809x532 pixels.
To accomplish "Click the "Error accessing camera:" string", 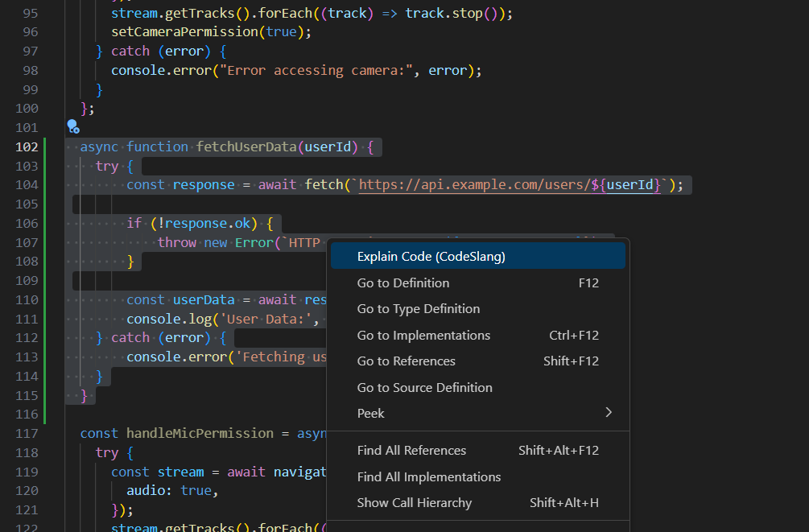I will pos(316,70).
